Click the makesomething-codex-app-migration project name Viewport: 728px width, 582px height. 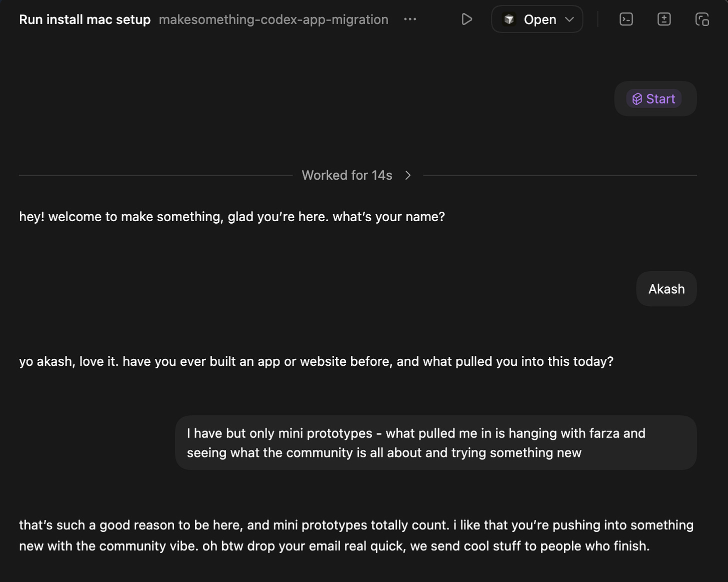273,20
